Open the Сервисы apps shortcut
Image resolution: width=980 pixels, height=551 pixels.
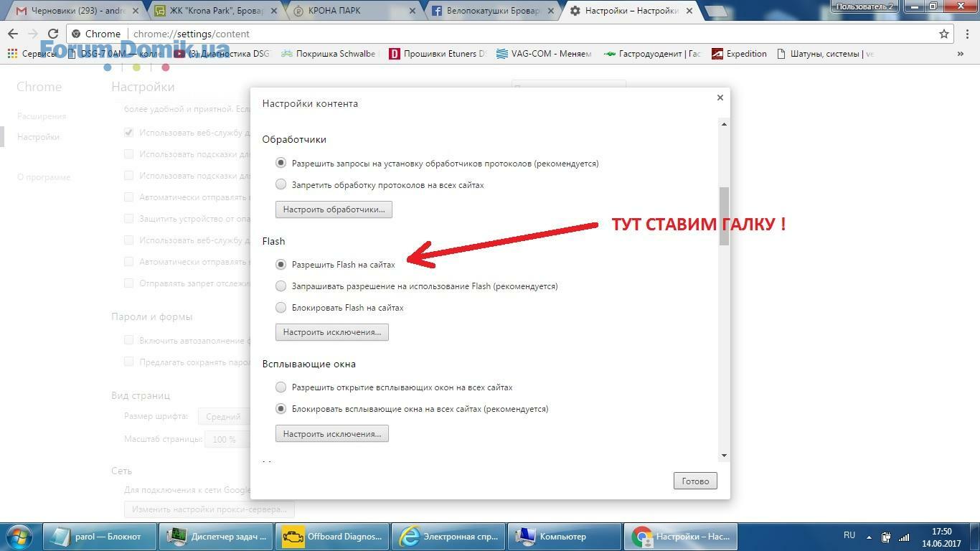tap(31, 54)
